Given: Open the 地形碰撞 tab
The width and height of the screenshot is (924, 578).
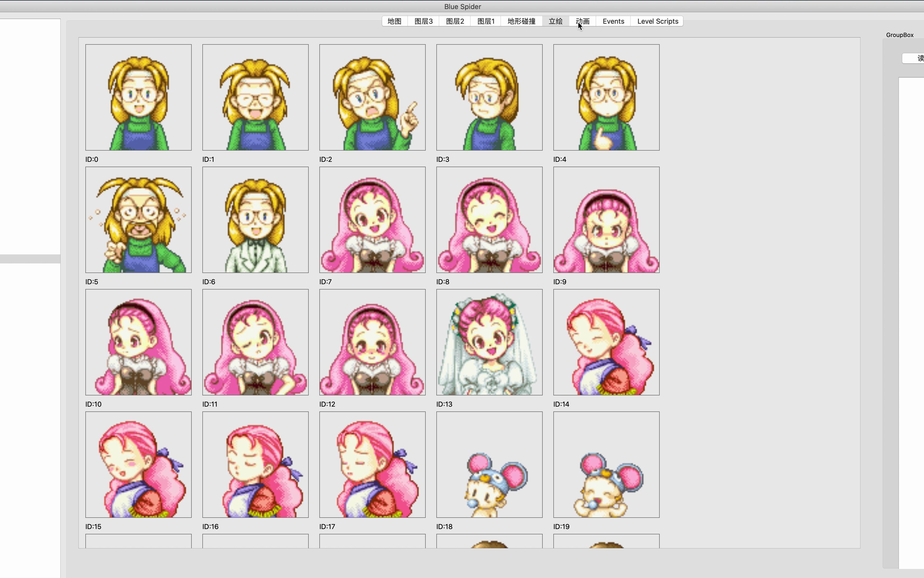Looking at the screenshot, I should click(521, 21).
